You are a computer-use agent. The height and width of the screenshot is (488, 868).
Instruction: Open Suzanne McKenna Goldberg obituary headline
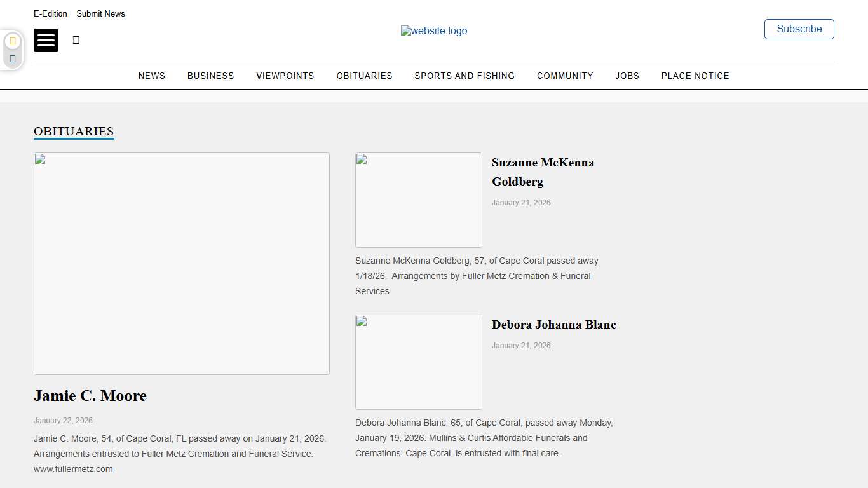(543, 172)
